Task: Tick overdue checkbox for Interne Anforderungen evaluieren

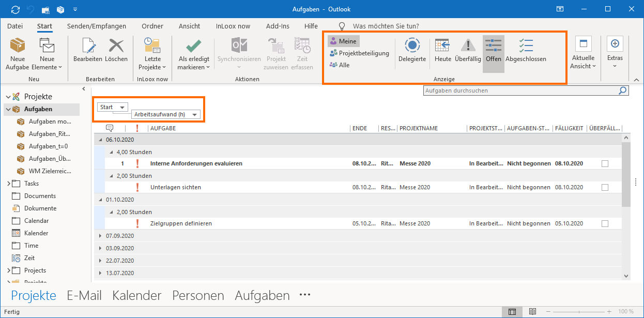Action: (x=605, y=163)
